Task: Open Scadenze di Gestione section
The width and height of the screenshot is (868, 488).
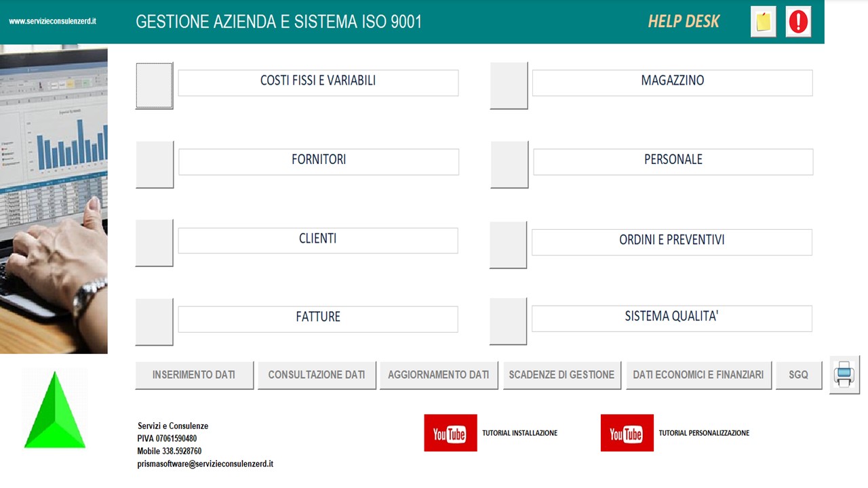Action: [561, 375]
